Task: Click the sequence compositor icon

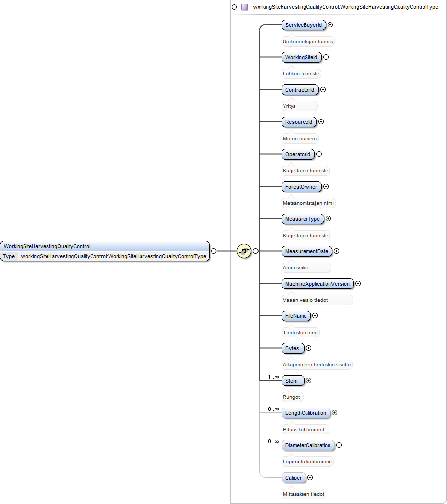Action: pos(244,251)
